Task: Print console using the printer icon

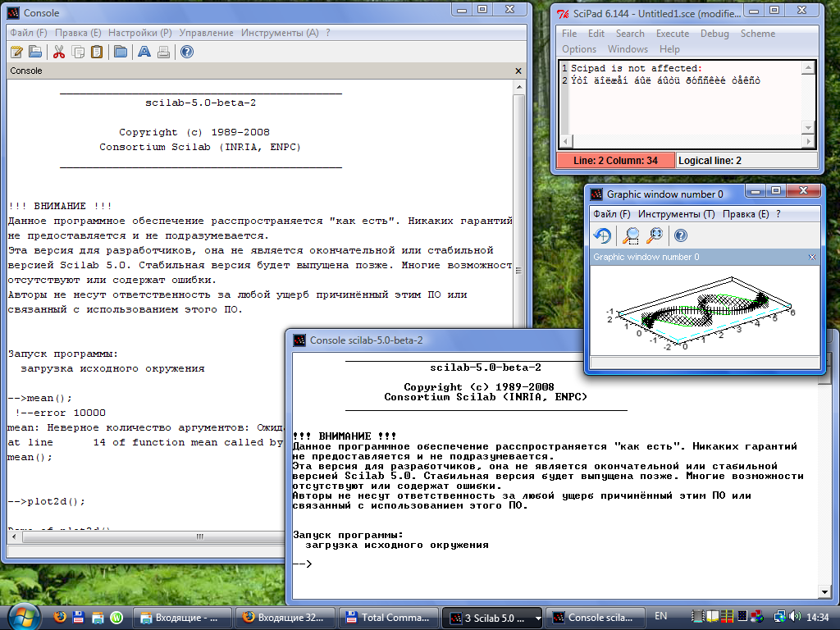Action: pos(163,52)
